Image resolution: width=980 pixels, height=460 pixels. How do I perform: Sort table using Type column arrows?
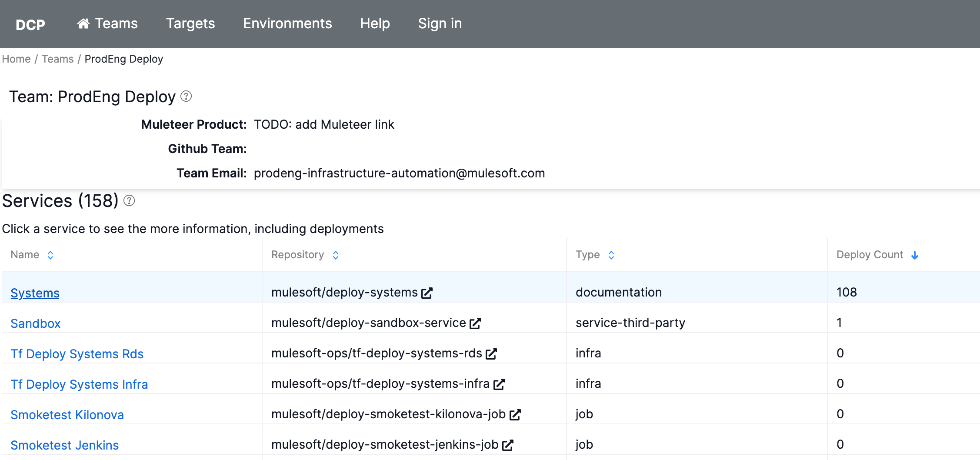click(611, 255)
